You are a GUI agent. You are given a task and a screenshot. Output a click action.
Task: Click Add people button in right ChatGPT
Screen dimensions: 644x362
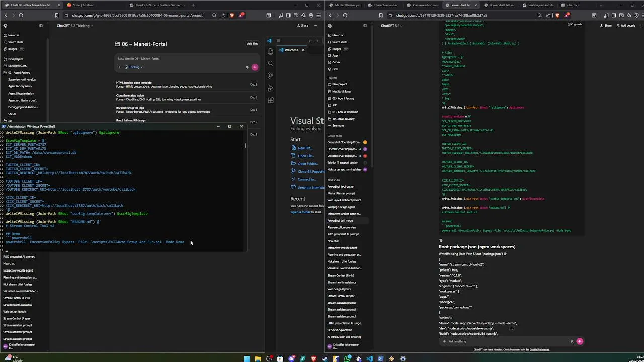tap(626, 26)
